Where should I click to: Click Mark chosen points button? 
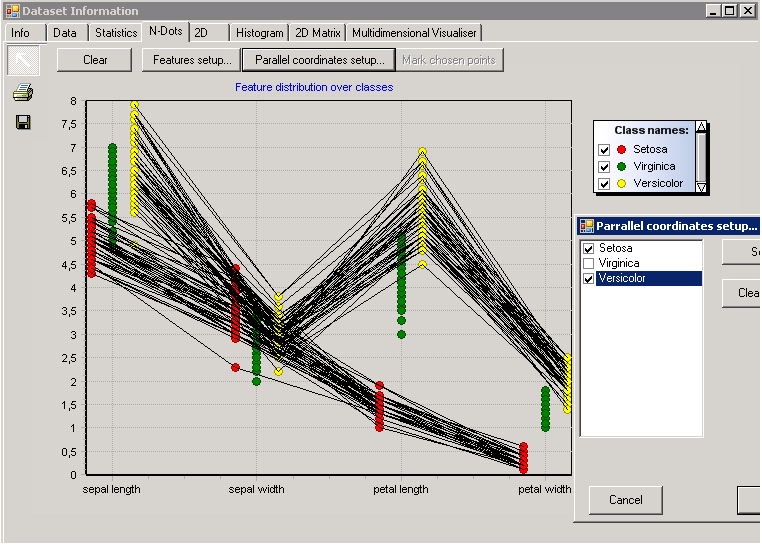coord(449,60)
